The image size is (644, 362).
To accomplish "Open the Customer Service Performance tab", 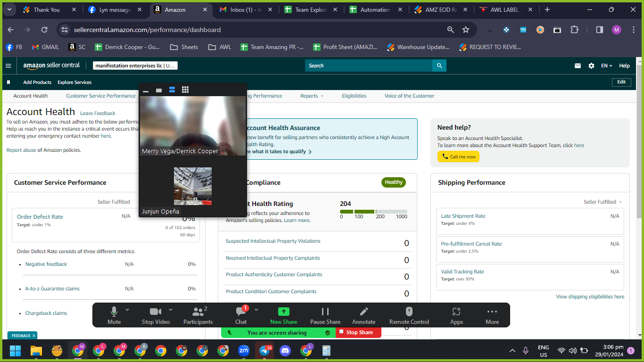I will (101, 96).
